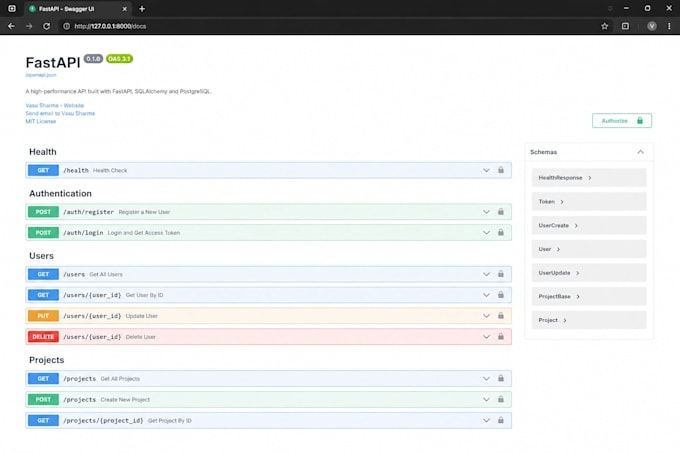
Task: Click lock icon on Get All Projects row
Action: [x=500, y=378]
